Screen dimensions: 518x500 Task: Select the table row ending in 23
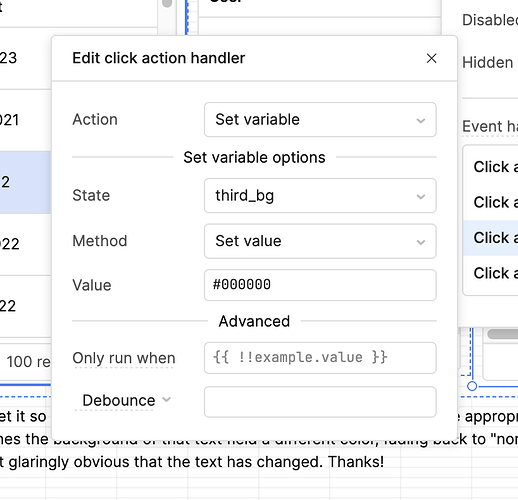[26, 58]
